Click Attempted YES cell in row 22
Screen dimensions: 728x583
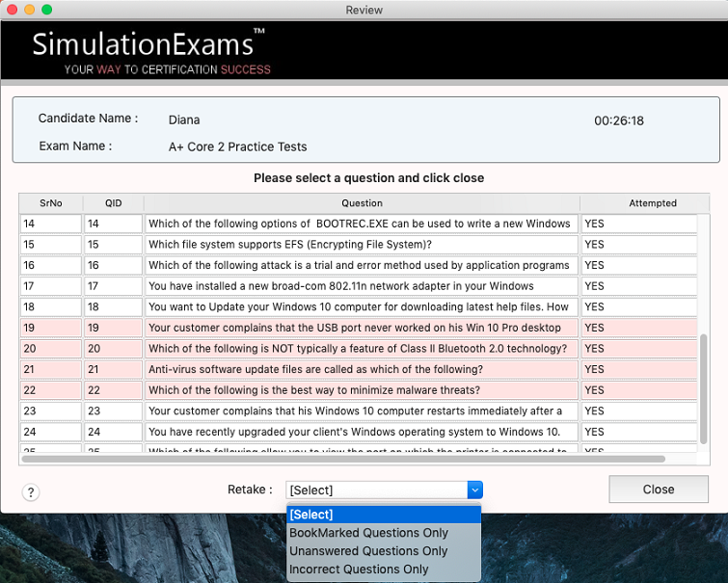(x=639, y=390)
